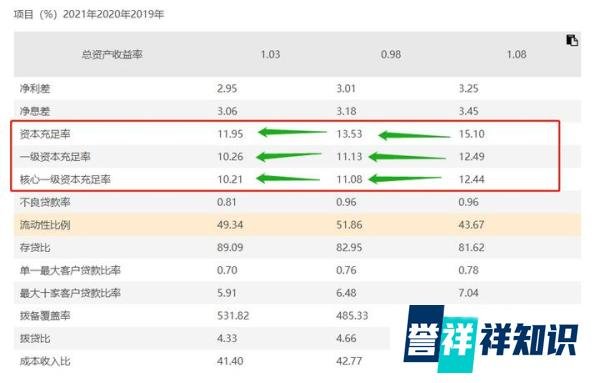Select the value 5.91

coord(227,293)
